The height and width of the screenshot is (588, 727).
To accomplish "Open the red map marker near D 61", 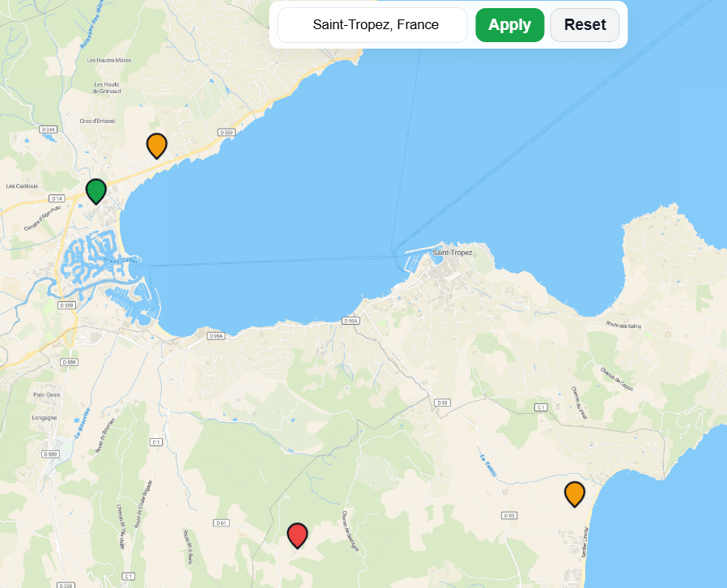I will click(298, 535).
